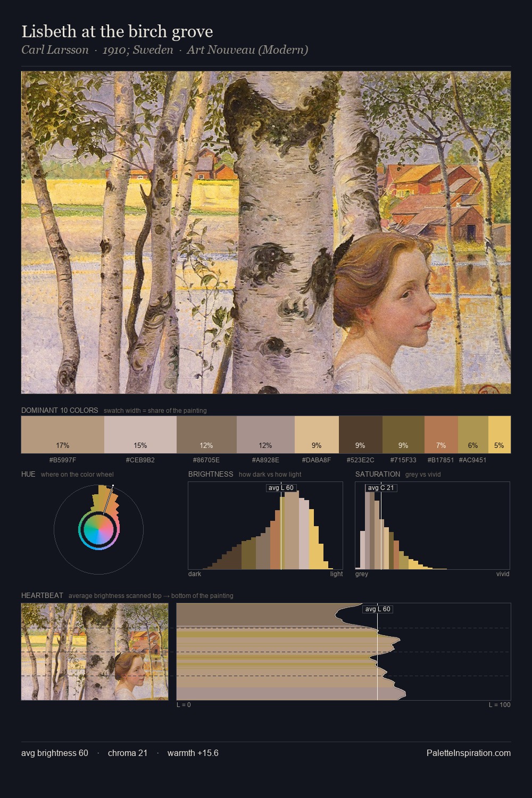Click the 15% swatch #CEB9B2

pos(140,435)
